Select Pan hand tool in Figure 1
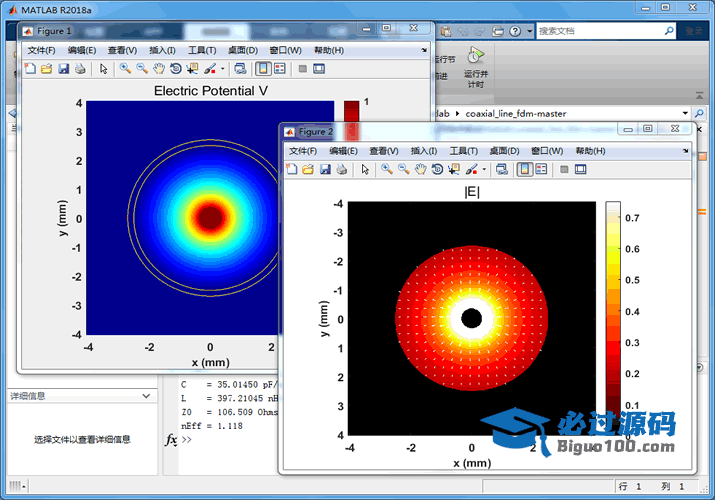The width and height of the screenshot is (715, 500). (x=159, y=69)
